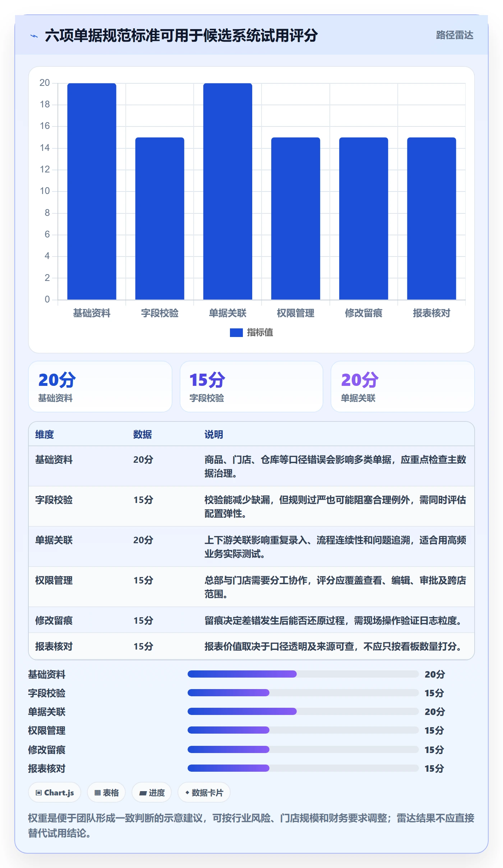Click the 路径雷达 label in header
Viewport: 503px width, 868px height.
(454, 35)
